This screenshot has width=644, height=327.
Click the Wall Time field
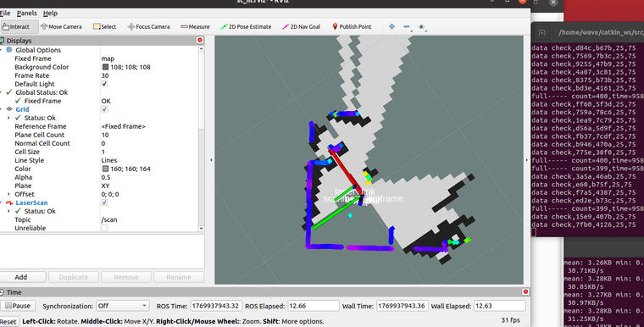(x=402, y=306)
